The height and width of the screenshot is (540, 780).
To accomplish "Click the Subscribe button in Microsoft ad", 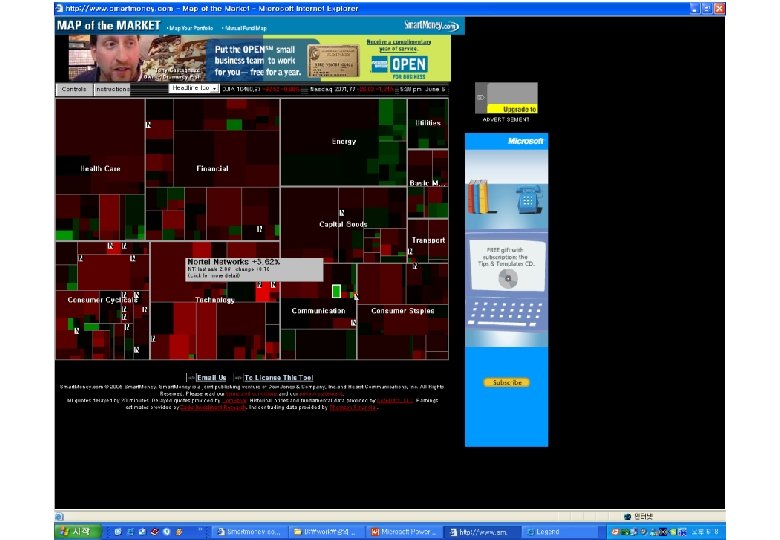I will click(x=507, y=382).
